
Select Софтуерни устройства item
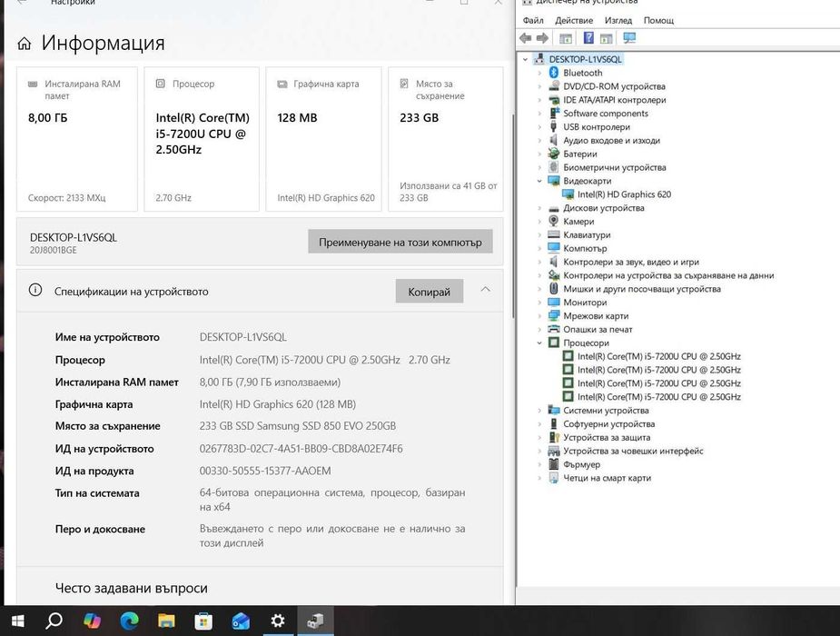[x=608, y=423]
